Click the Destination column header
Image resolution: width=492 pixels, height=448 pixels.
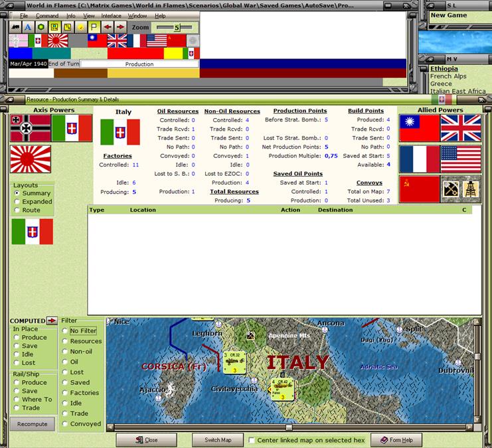click(x=335, y=210)
